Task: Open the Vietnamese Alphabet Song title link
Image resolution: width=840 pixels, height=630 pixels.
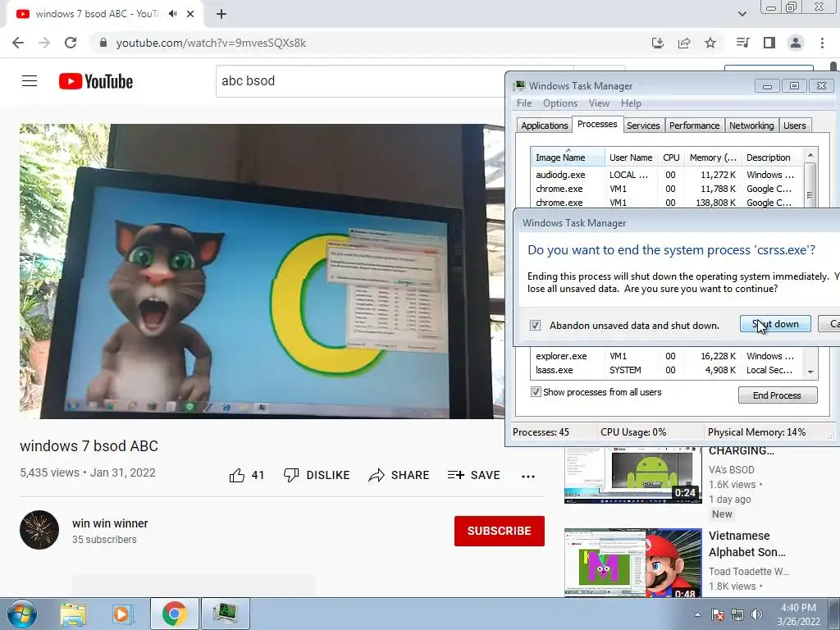Action: tap(746, 544)
